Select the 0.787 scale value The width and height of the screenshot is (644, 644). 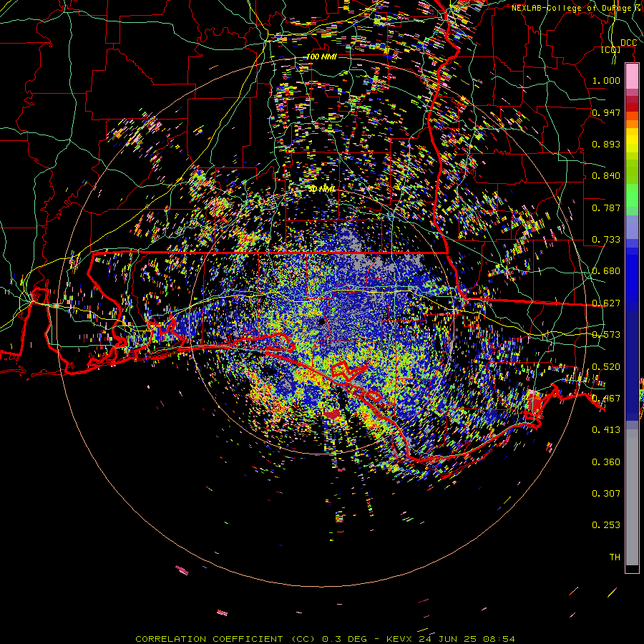click(x=606, y=208)
